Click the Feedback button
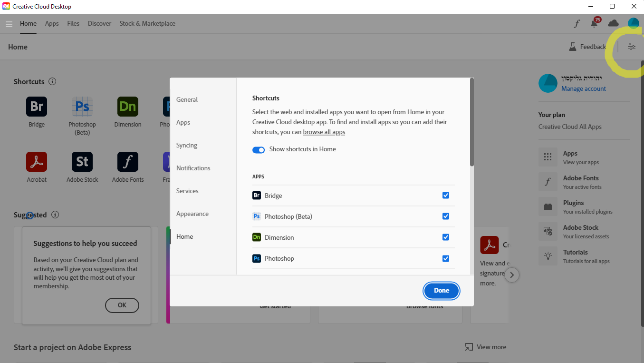This screenshot has height=363, width=644. [587, 47]
